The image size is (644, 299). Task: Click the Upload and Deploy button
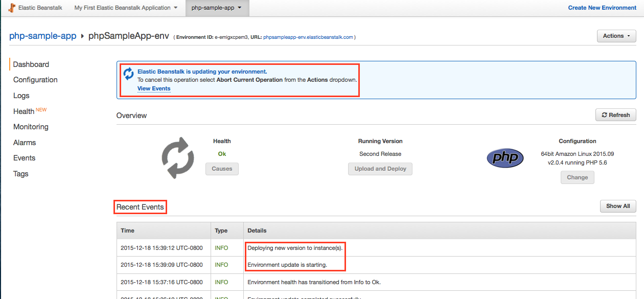[x=380, y=169]
